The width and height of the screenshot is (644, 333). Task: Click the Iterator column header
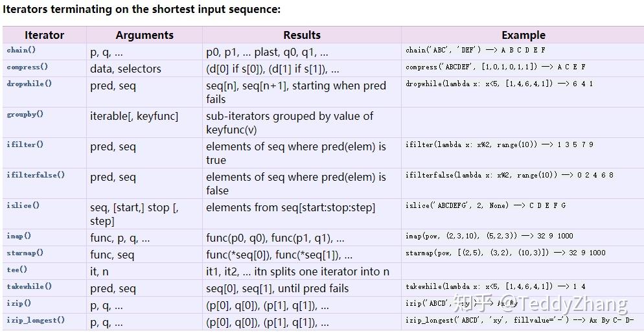coord(44,36)
